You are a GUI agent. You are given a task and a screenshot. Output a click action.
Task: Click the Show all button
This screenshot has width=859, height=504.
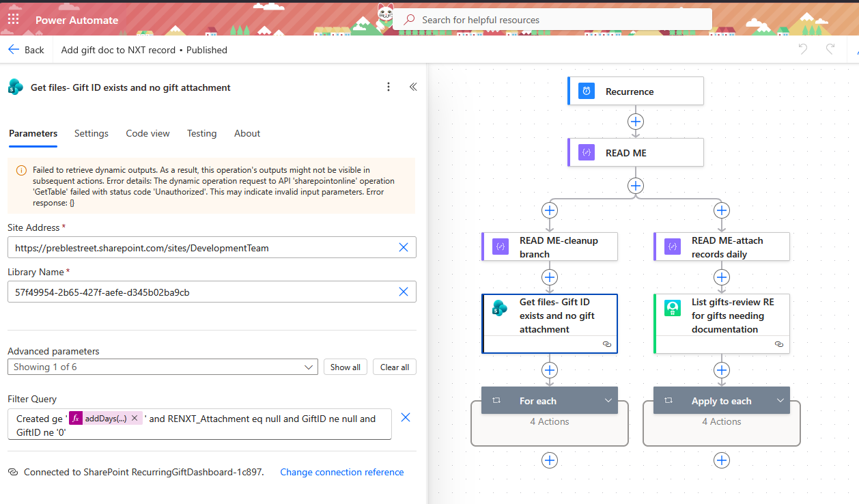346,367
